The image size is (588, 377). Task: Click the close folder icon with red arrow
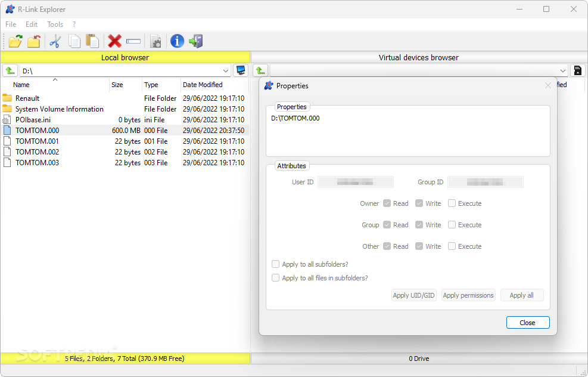coord(34,41)
